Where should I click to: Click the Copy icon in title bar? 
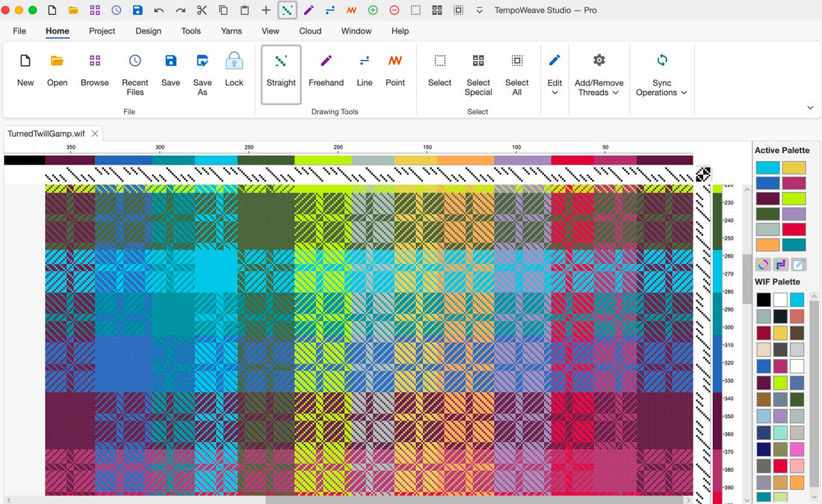click(x=223, y=10)
